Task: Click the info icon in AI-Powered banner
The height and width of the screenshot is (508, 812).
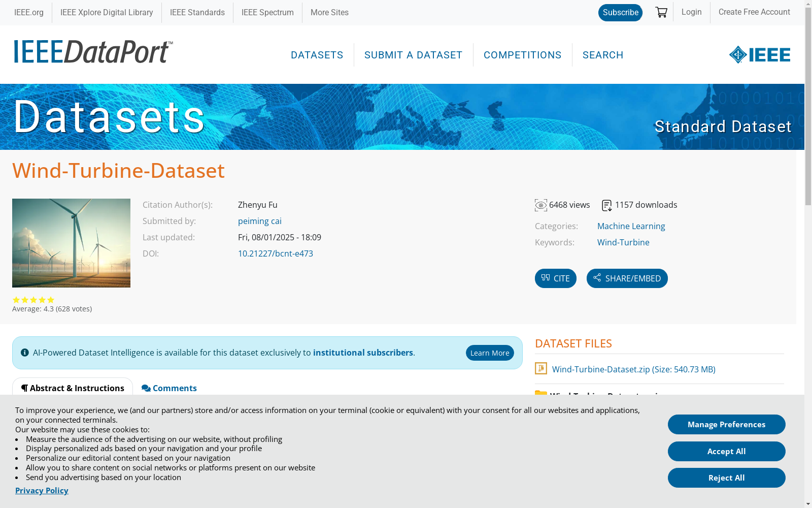Action: [x=25, y=353]
